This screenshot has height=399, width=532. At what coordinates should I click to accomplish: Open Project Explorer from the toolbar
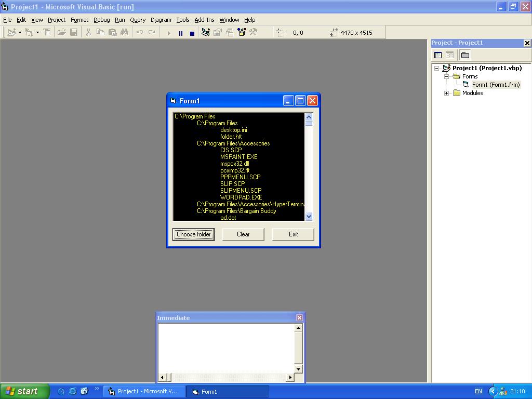[x=205, y=32]
